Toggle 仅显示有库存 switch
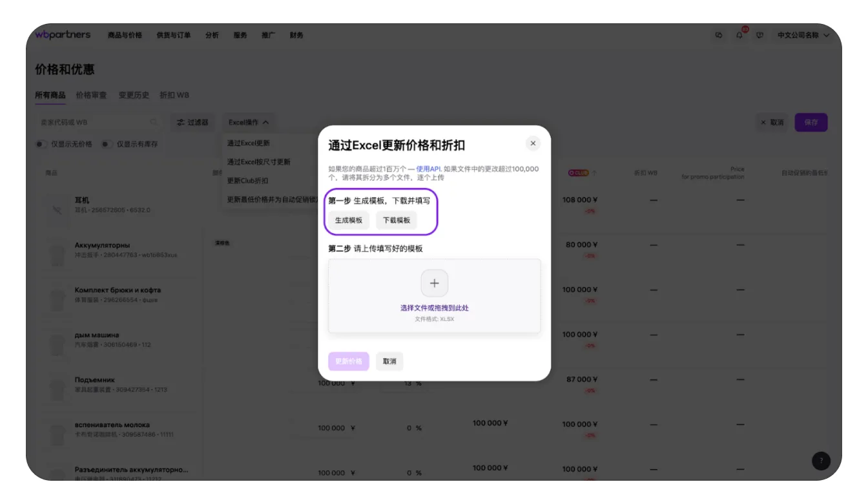 (x=107, y=144)
